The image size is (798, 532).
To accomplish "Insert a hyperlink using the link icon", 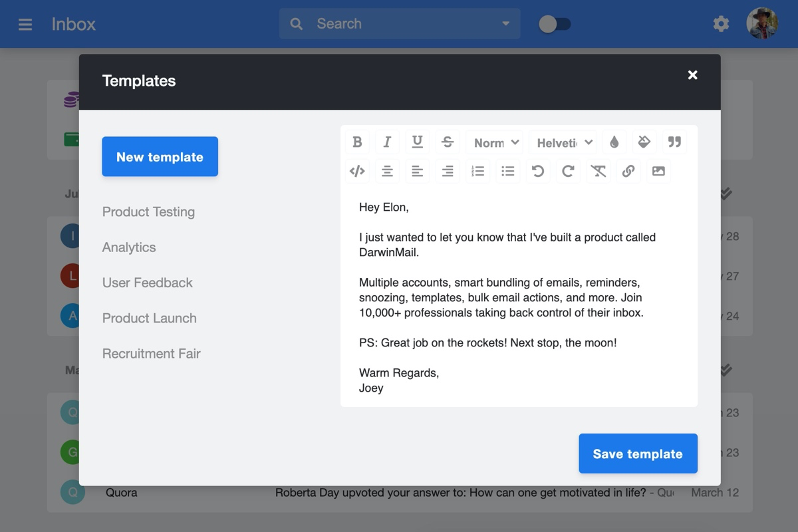I will 628,171.
